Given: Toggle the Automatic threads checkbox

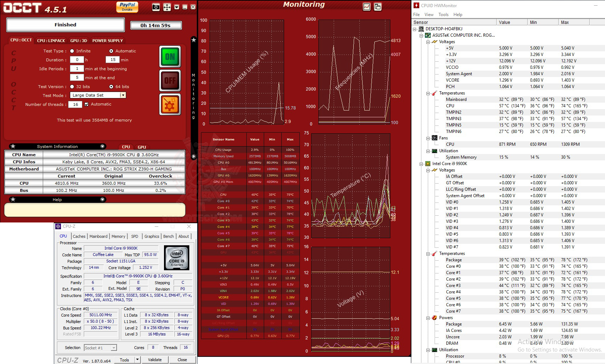Looking at the screenshot, I should click(86, 104).
